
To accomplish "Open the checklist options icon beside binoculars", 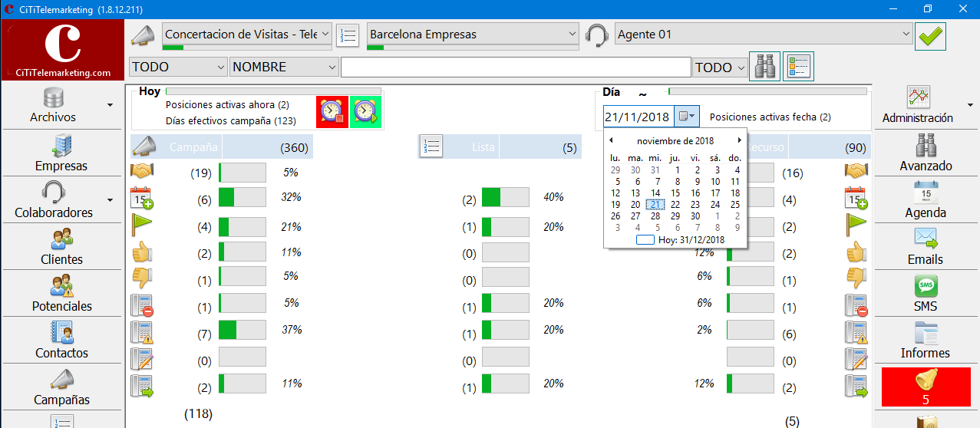I will tap(799, 67).
